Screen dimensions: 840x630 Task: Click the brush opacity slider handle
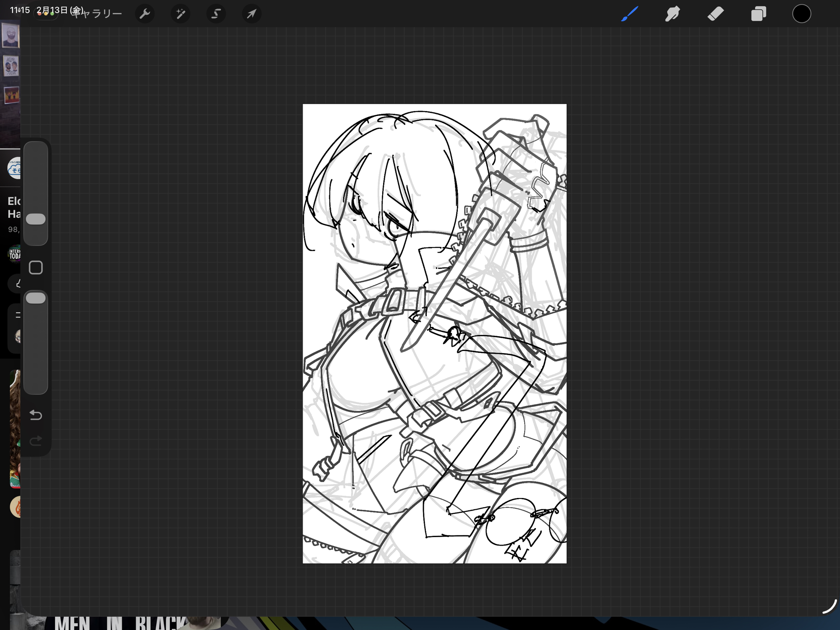[x=36, y=298]
